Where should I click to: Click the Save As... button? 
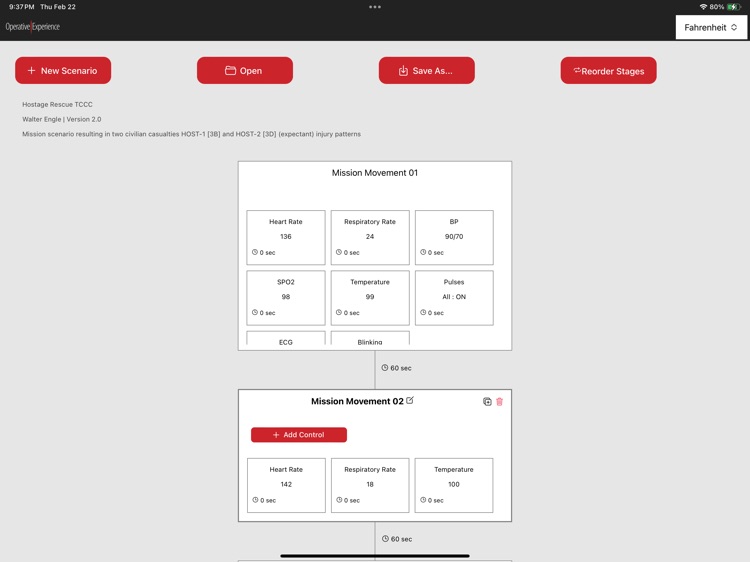pyautogui.click(x=427, y=70)
